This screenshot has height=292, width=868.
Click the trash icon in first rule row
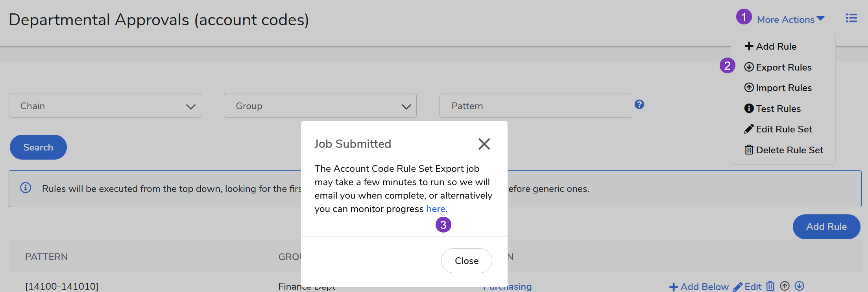770,286
